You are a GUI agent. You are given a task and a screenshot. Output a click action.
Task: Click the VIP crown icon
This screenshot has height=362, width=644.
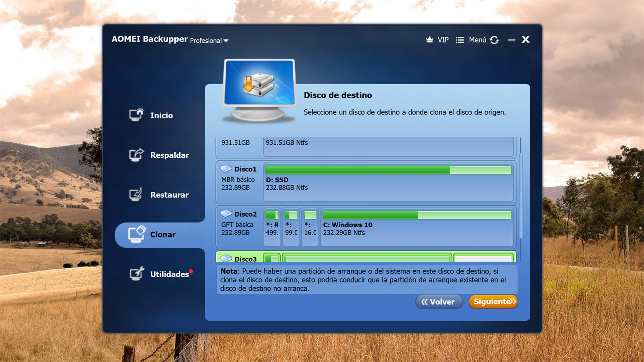coord(430,40)
